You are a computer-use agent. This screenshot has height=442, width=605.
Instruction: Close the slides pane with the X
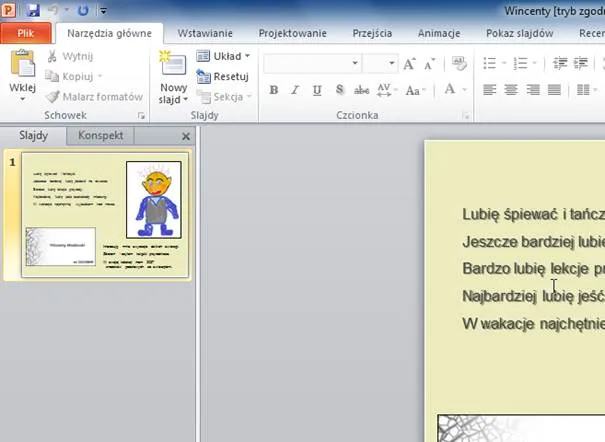tap(186, 137)
